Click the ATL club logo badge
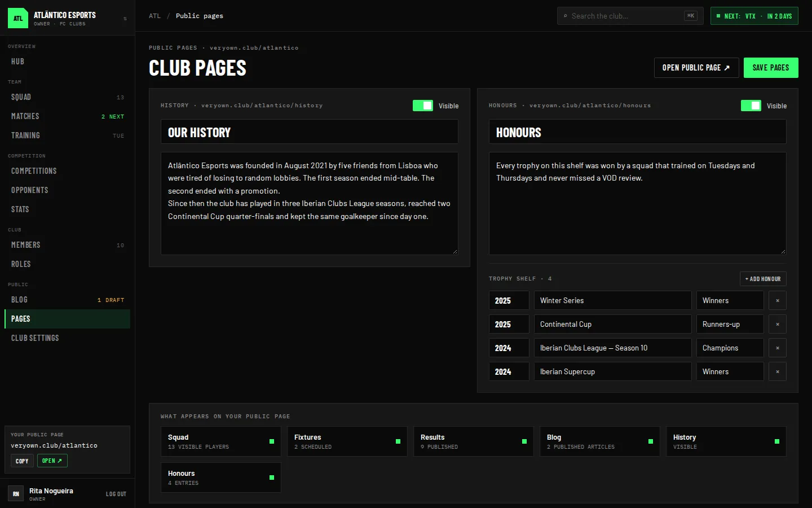The height and width of the screenshot is (508, 812). [18, 18]
